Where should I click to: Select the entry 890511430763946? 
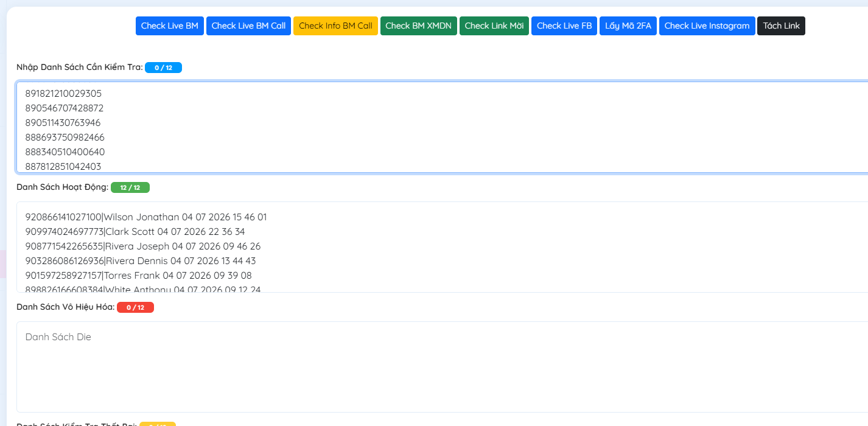coord(63,123)
